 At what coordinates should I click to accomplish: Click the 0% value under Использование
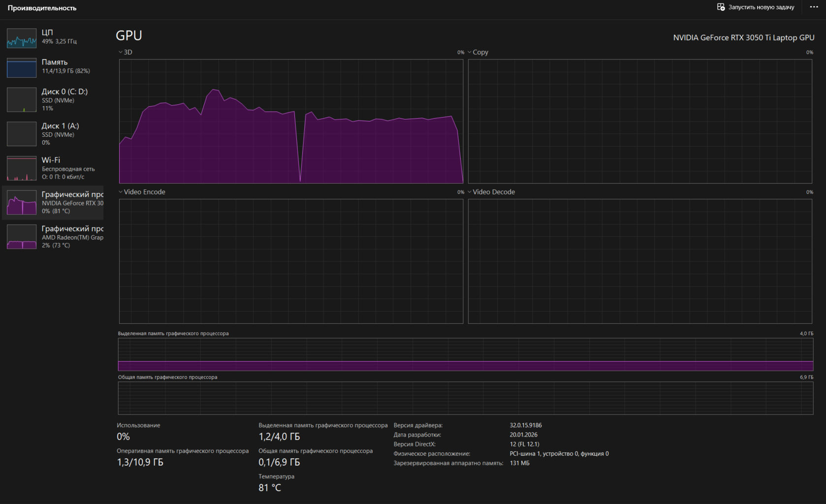(123, 437)
